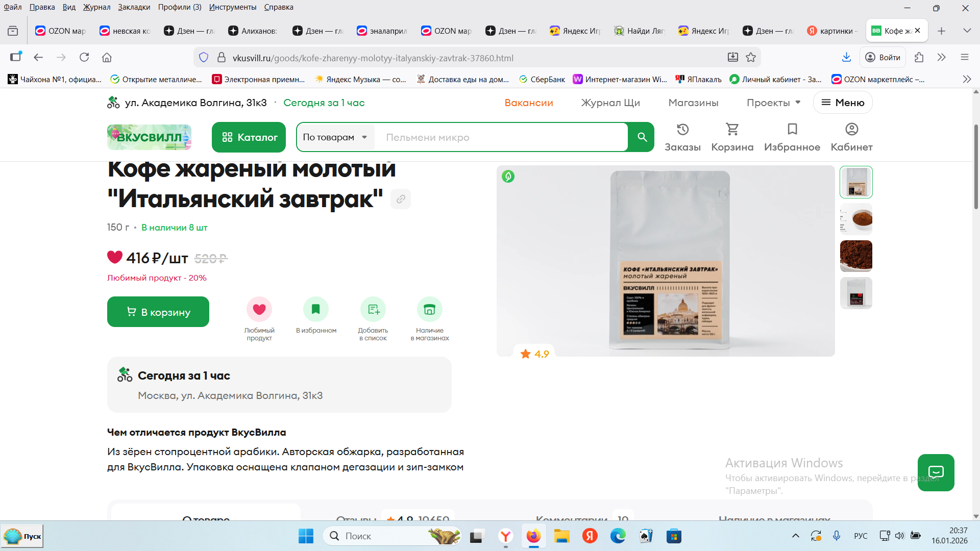Show hidden system tray icons
Screen dimensions: 980x551
click(x=795, y=536)
